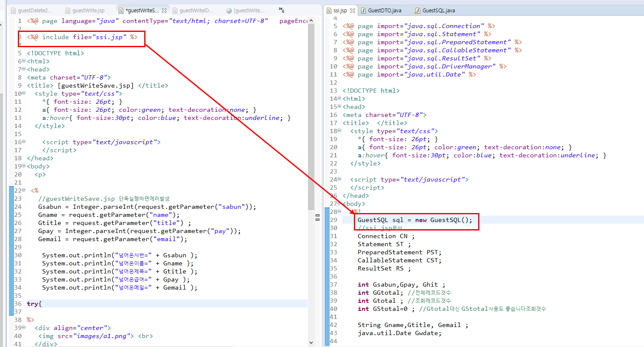Click the globe browser icon on [guestWrite tab
Viewport: 644px width, 347px height.
click(x=229, y=11)
